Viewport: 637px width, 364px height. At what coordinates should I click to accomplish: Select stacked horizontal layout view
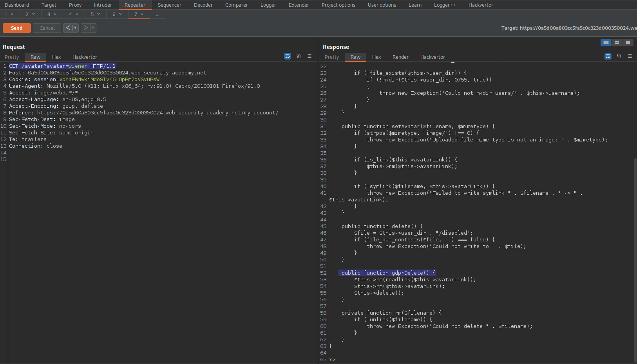[x=617, y=42]
